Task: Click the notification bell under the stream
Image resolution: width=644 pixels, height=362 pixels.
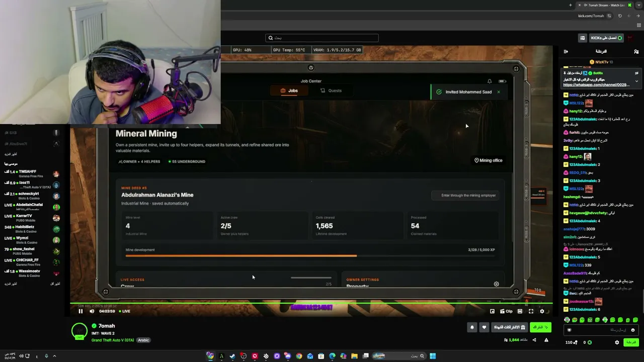Action: click(x=472, y=327)
